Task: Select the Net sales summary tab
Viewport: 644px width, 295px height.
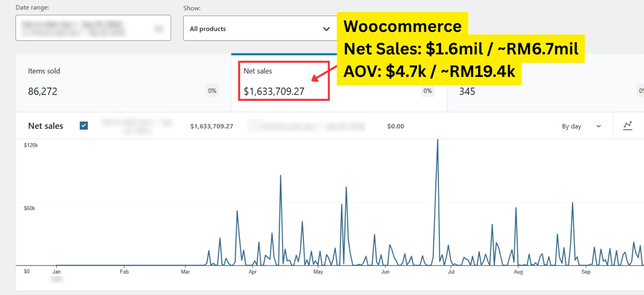Action: click(x=339, y=83)
